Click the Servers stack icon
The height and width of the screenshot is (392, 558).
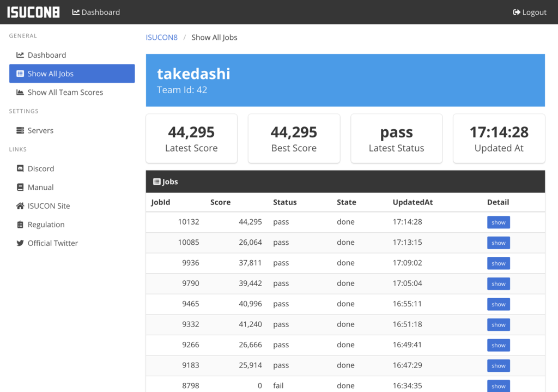(x=20, y=130)
